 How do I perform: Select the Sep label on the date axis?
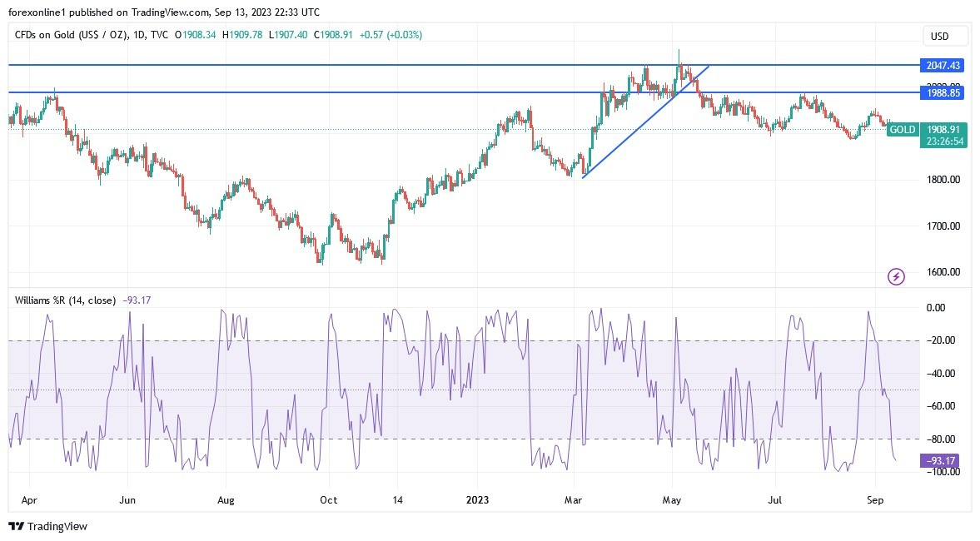coord(876,500)
